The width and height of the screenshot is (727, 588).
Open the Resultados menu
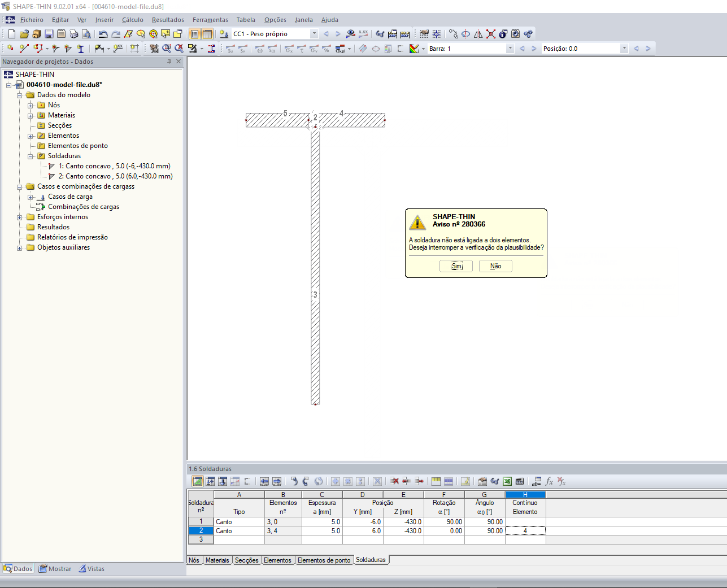168,20
